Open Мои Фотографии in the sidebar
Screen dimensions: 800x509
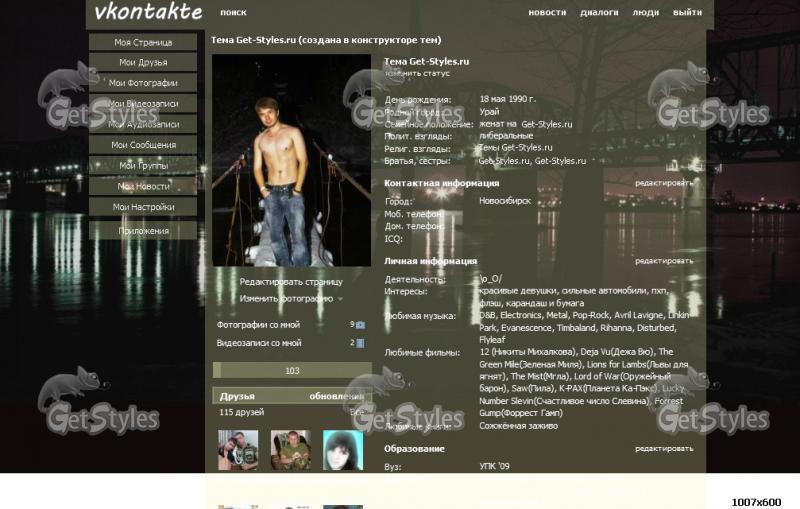tap(143, 83)
